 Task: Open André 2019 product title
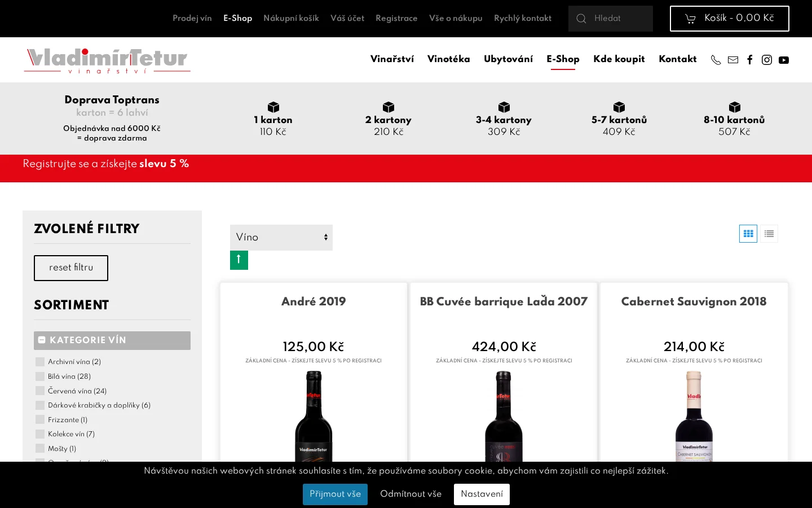pyautogui.click(x=314, y=301)
